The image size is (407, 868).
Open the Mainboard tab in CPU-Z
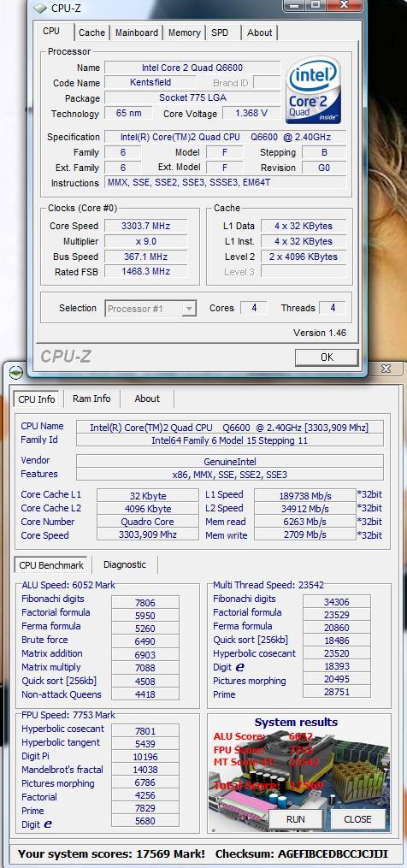point(137,32)
